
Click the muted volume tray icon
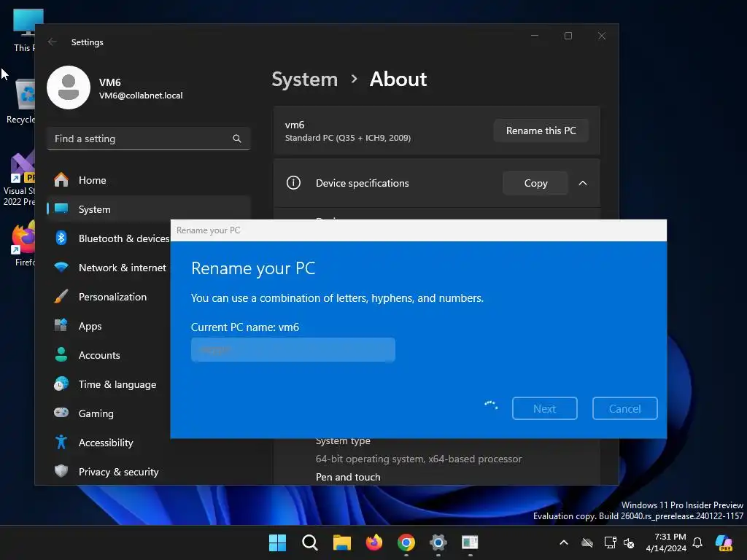[x=629, y=542]
